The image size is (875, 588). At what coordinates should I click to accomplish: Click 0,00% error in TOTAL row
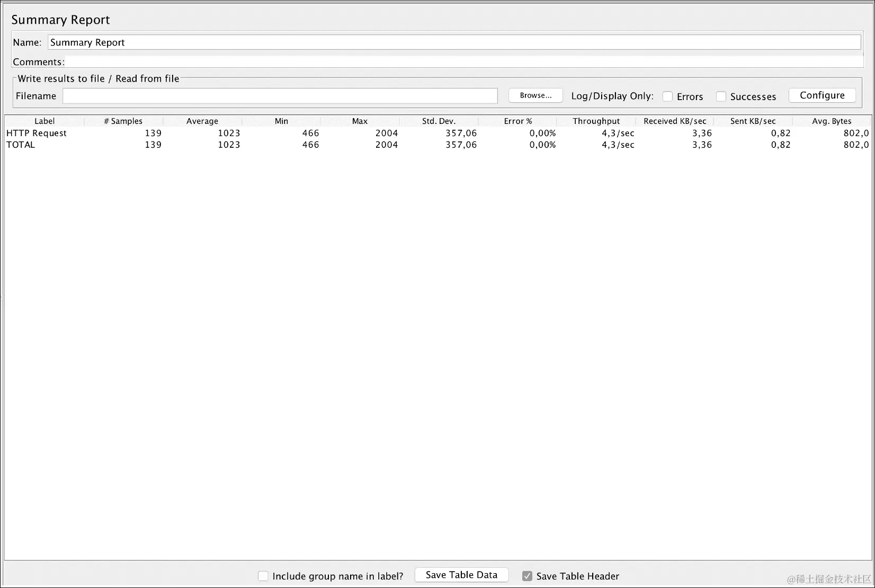(542, 145)
